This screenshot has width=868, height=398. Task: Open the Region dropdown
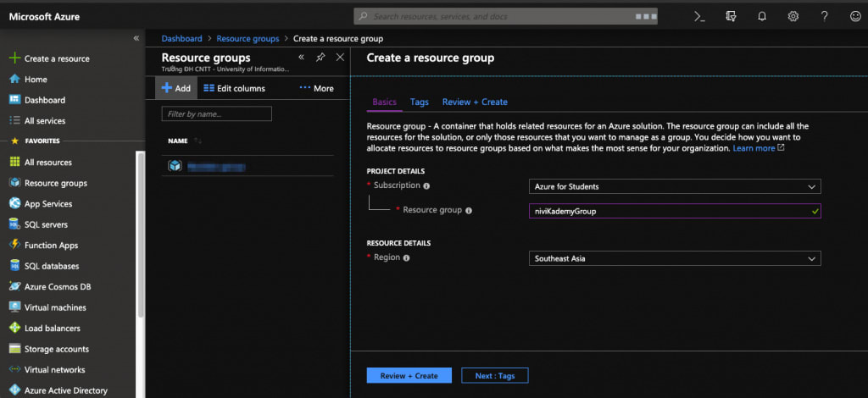coord(675,259)
